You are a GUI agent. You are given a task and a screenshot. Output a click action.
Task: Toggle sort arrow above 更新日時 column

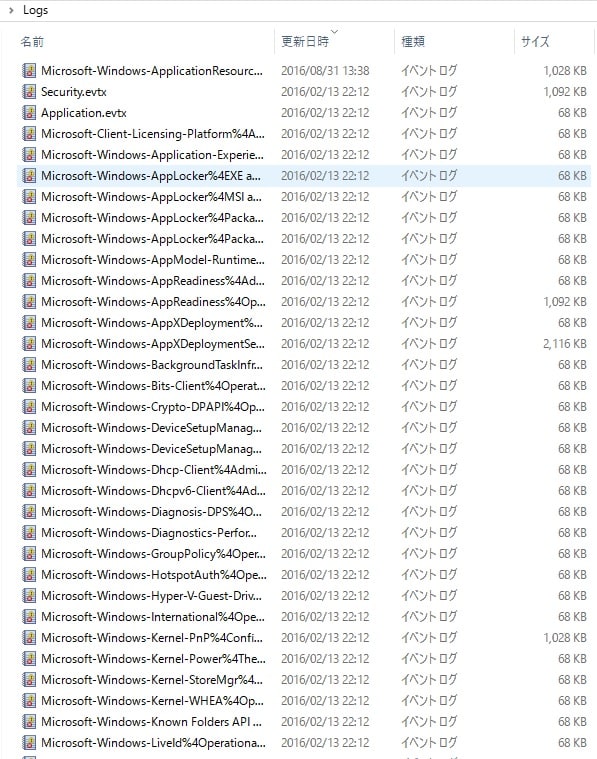[334, 32]
